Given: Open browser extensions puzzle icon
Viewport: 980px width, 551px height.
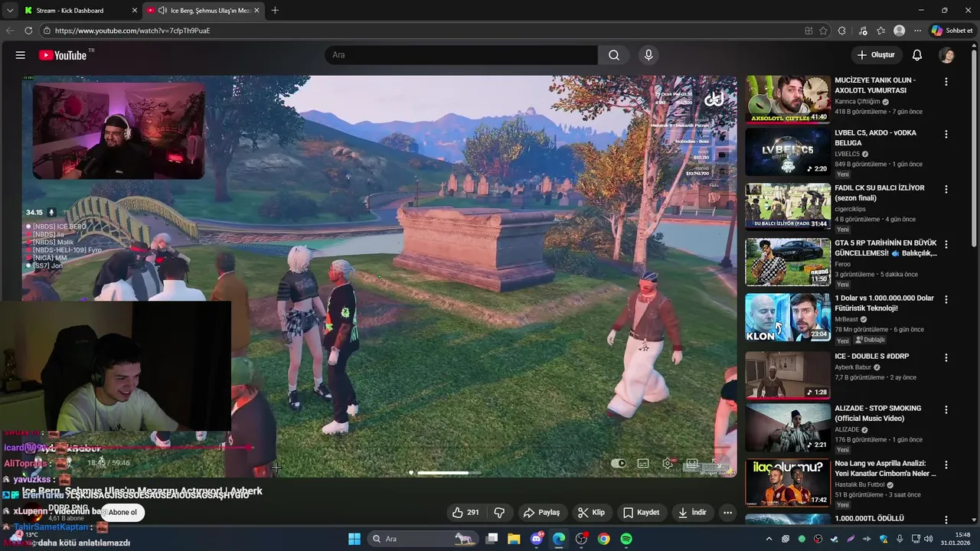Looking at the screenshot, I should coord(842,31).
